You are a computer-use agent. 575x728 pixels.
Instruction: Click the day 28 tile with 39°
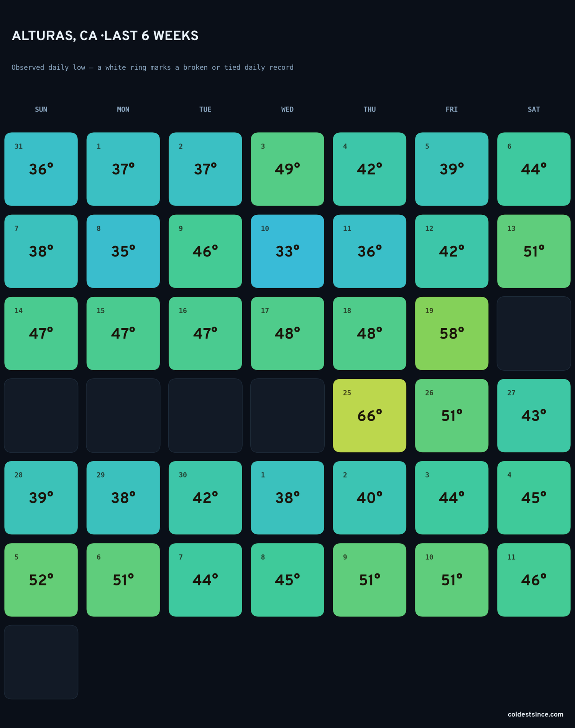41,498
